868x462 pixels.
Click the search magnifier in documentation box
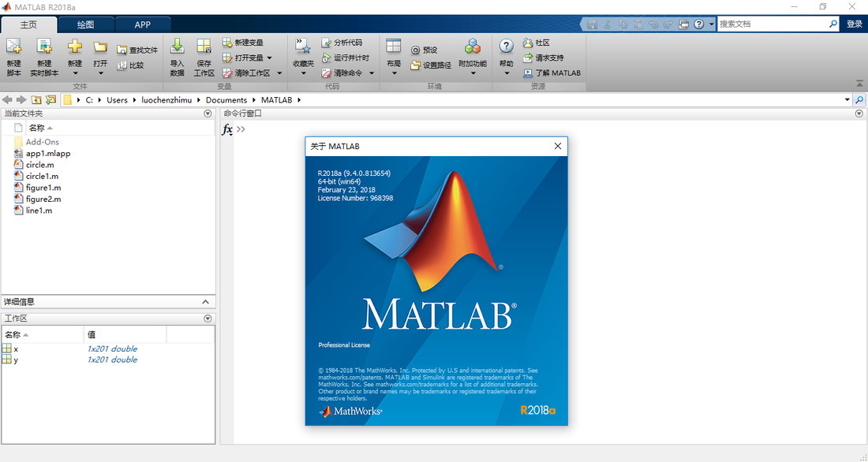[x=833, y=24]
